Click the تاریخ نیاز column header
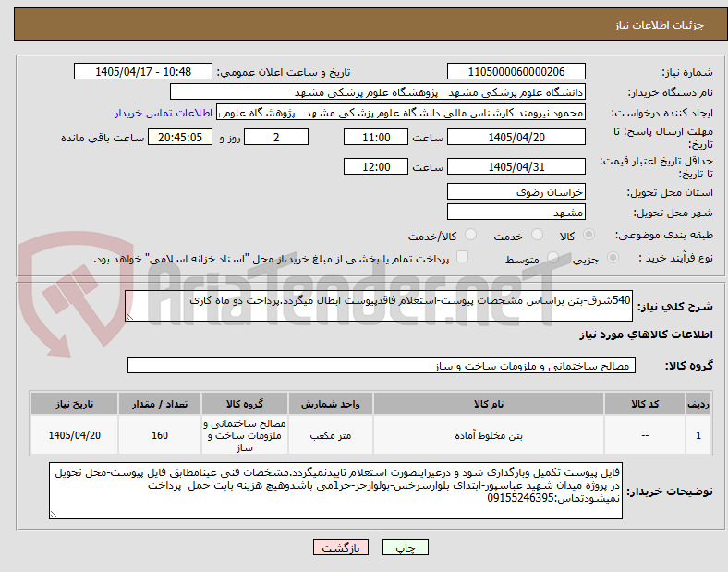This screenshot has width=728, height=572. tap(74, 404)
